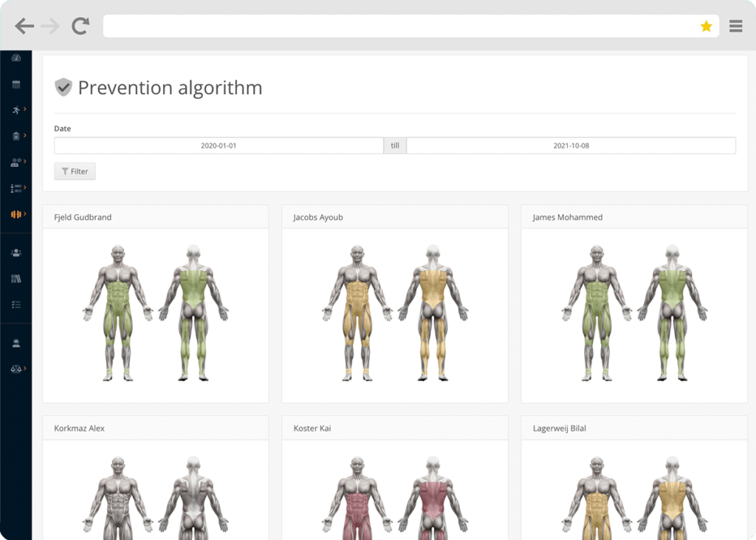Click the scales sidebar icon
The width and height of the screenshot is (756, 540).
pos(16,367)
